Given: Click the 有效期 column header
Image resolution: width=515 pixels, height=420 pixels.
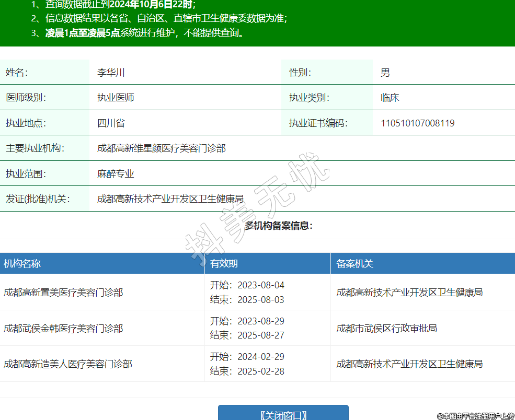Looking at the screenshot, I should (x=224, y=264).
